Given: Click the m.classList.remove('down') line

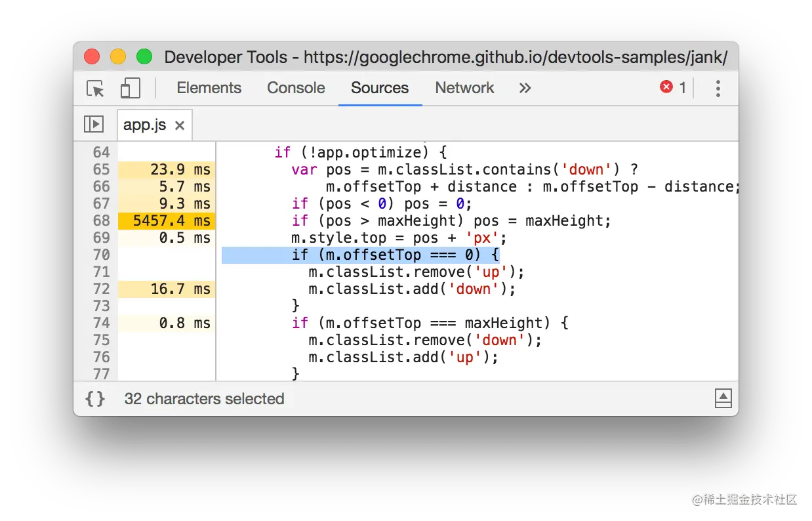Looking at the screenshot, I should [x=425, y=340].
